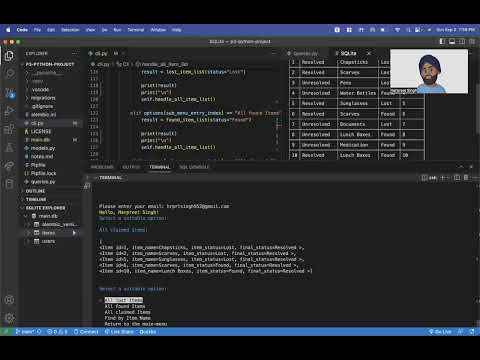Open the File menu in the menu bar
This screenshot has width=480, height=360.
(37, 30)
